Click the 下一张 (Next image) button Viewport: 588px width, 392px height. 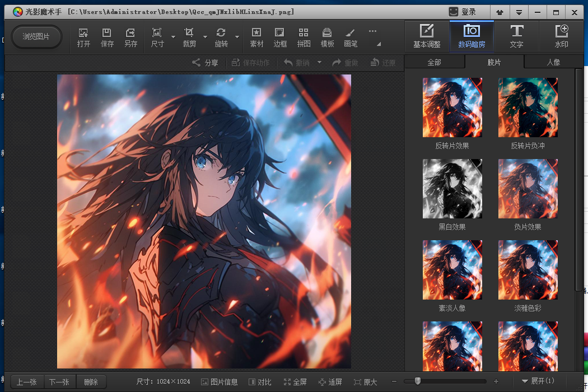(x=59, y=382)
